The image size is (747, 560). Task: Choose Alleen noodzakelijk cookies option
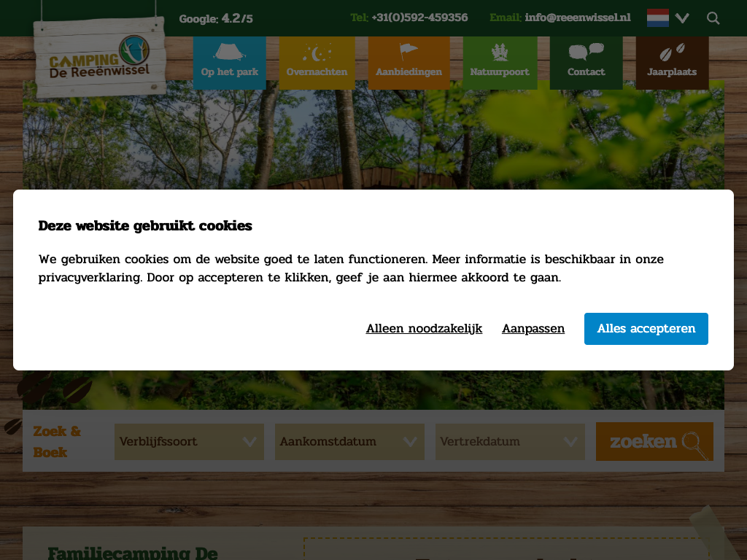pos(424,329)
